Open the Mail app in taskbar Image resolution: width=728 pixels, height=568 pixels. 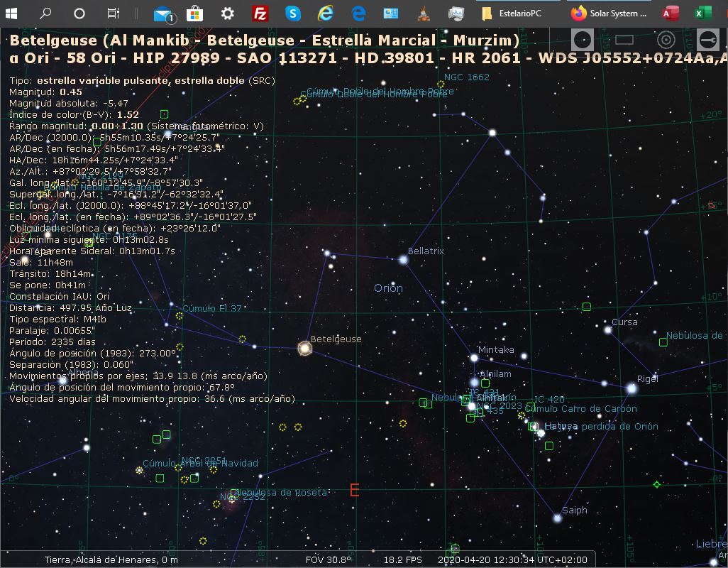pyautogui.click(x=162, y=13)
